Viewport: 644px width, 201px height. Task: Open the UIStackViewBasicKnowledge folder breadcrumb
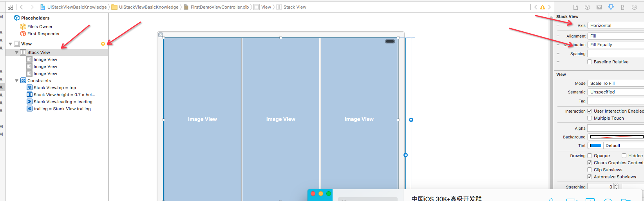pyautogui.click(x=145, y=7)
